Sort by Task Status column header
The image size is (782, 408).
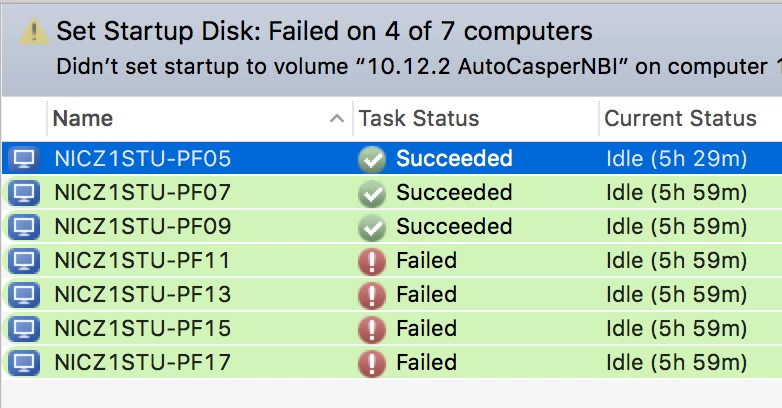[418, 119]
